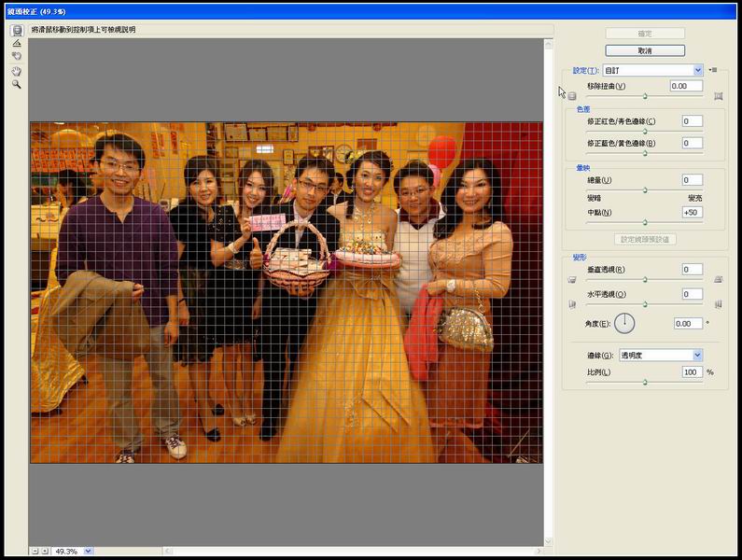Select the Move Grid tool
Viewport: 742px width, 560px height.
[x=17, y=56]
